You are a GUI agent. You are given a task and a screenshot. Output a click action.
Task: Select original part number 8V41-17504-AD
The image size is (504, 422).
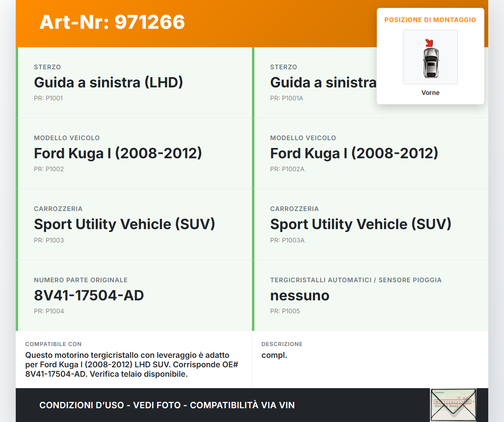pyautogui.click(x=89, y=295)
